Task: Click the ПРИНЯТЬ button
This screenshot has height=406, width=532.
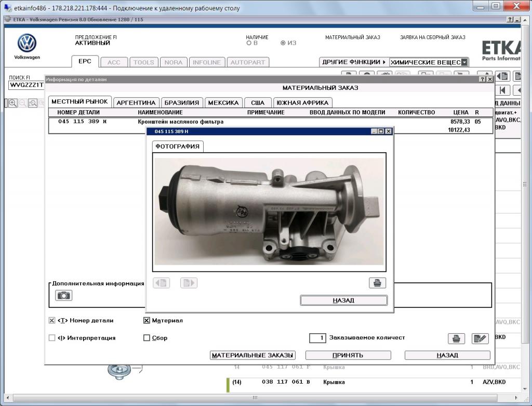Action: pos(348,355)
